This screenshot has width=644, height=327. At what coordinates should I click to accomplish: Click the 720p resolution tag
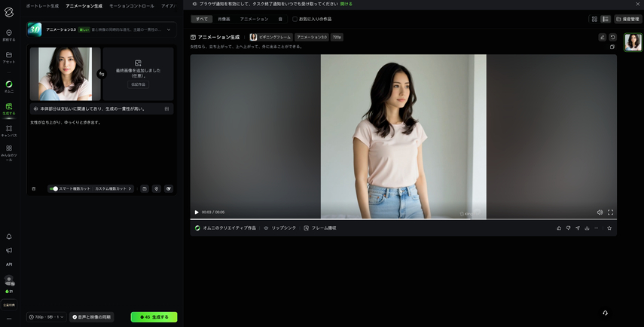pos(337,37)
